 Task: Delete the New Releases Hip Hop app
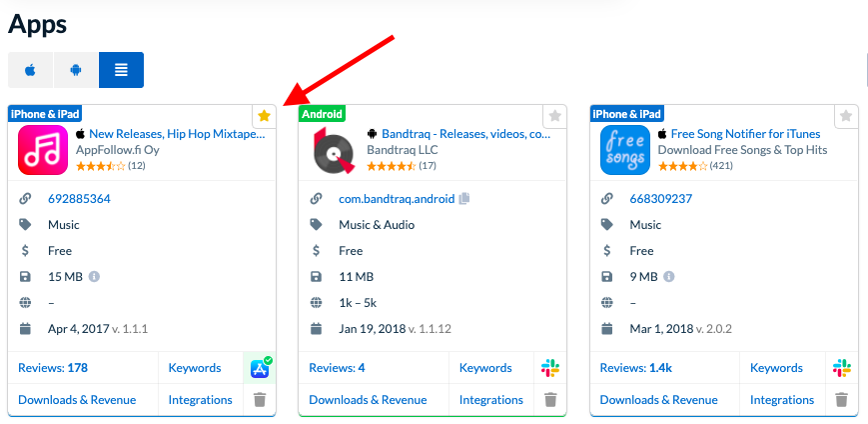click(x=260, y=400)
